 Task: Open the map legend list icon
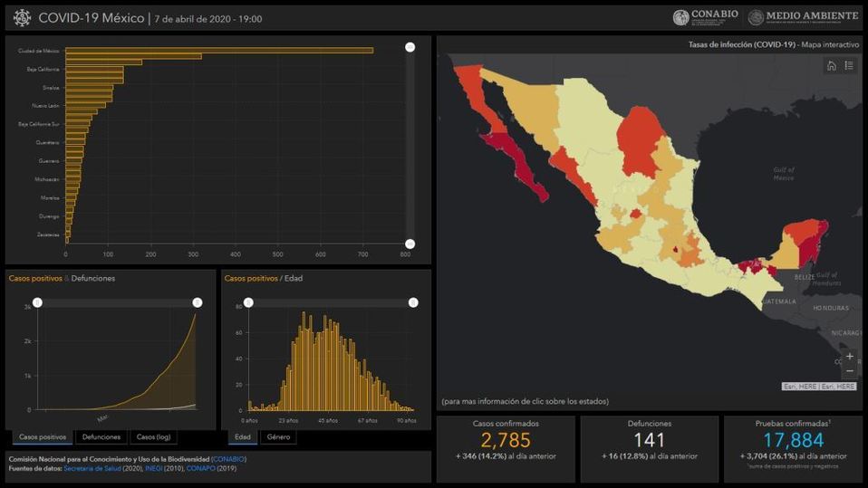pyautogui.click(x=849, y=65)
